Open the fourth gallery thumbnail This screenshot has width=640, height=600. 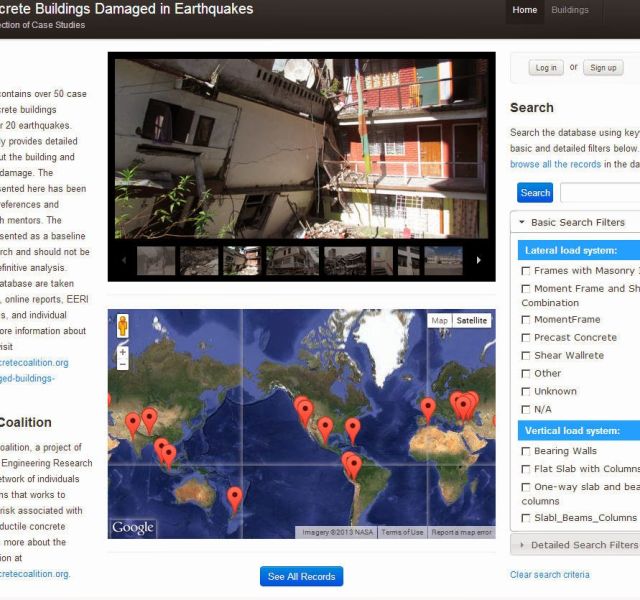tap(293, 260)
